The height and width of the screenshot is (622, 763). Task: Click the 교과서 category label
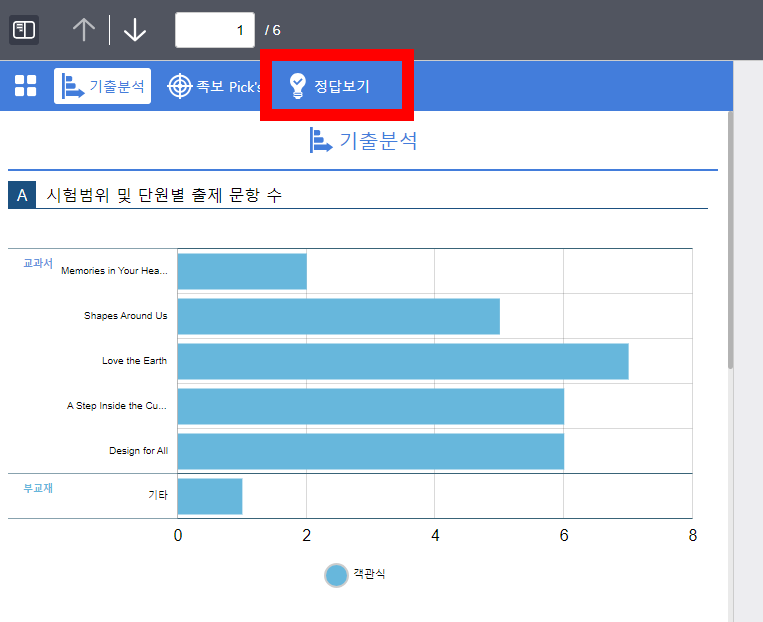(38, 263)
